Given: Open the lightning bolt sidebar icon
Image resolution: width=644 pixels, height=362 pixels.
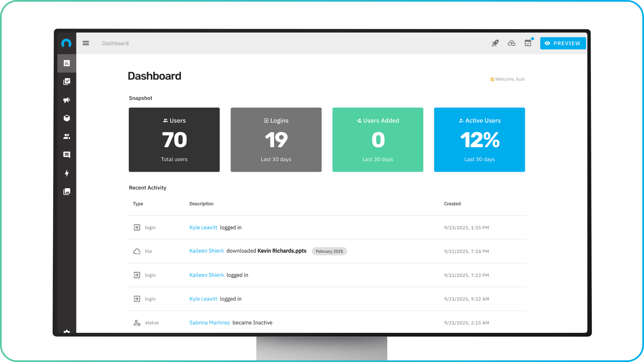Looking at the screenshot, I should 67,173.
